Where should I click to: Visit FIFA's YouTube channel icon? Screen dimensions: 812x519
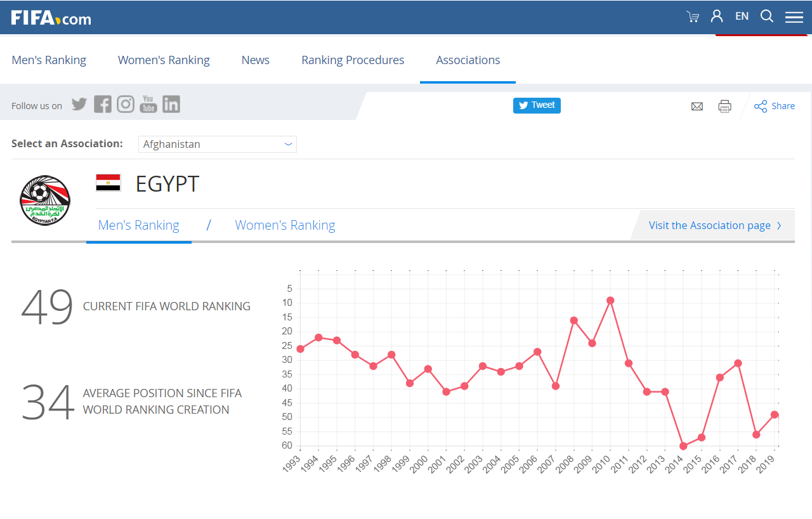pos(148,104)
